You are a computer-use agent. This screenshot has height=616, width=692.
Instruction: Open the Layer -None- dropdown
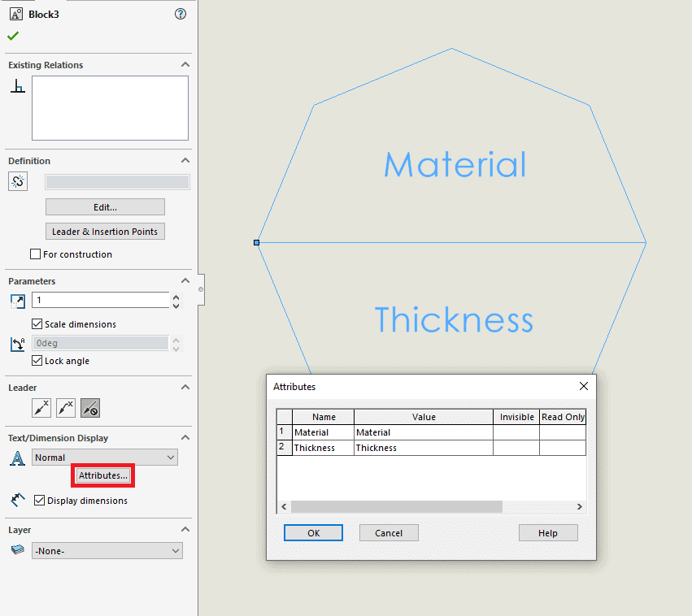(107, 551)
